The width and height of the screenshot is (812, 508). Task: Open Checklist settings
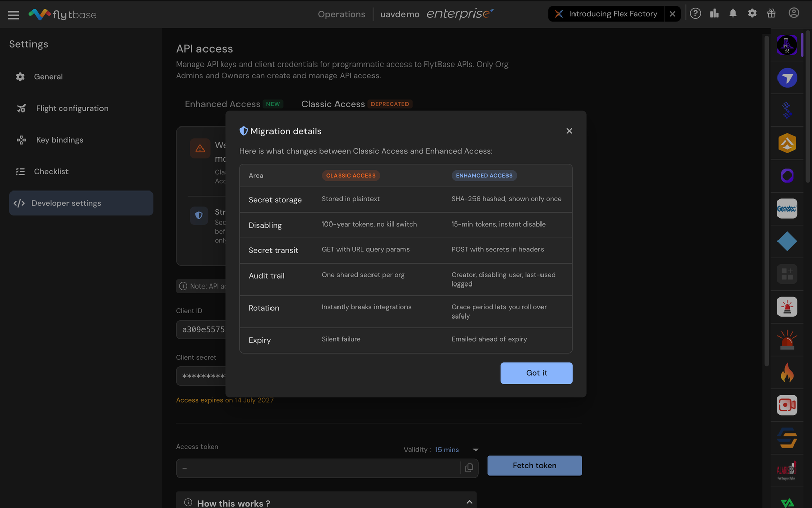pos(81,171)
